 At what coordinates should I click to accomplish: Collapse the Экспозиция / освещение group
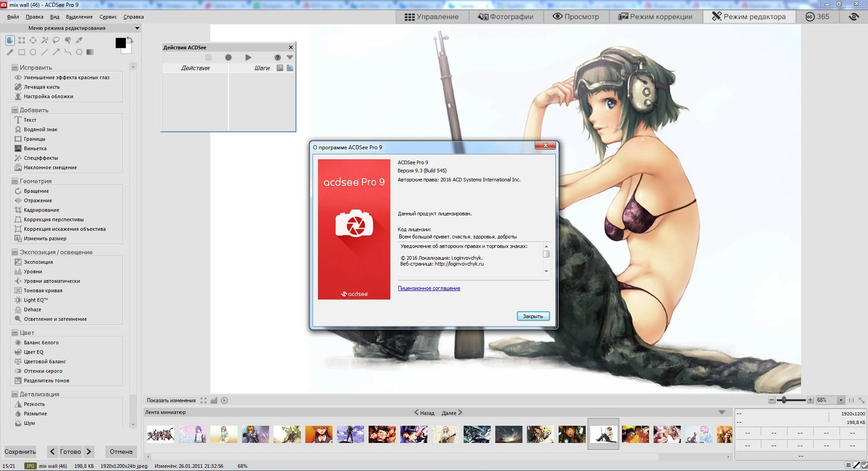click(15, 252)
